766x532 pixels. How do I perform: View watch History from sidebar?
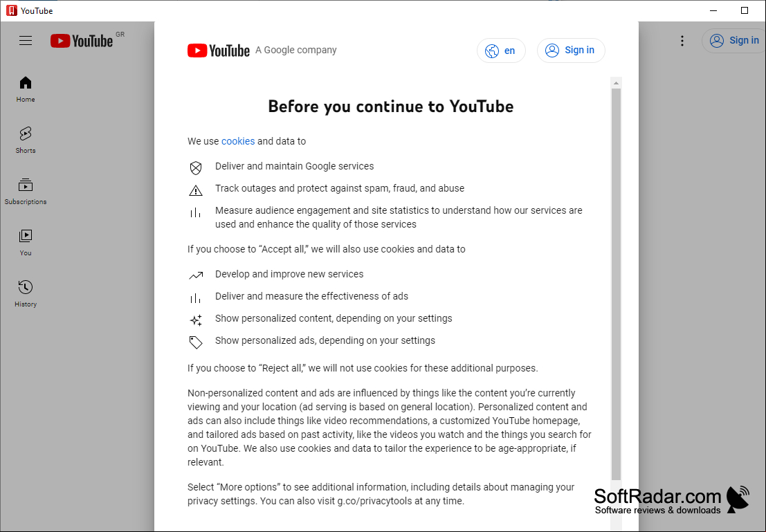point(26,293)
